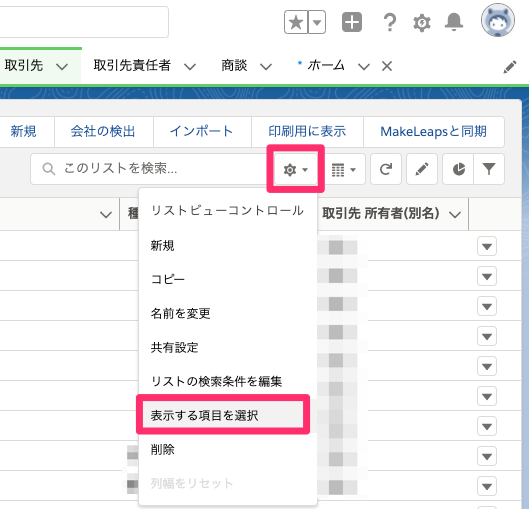This screenshot has height=509, width=529.
Task: Click the MakeLeapsと同期 button
Action: coord(434,132)
